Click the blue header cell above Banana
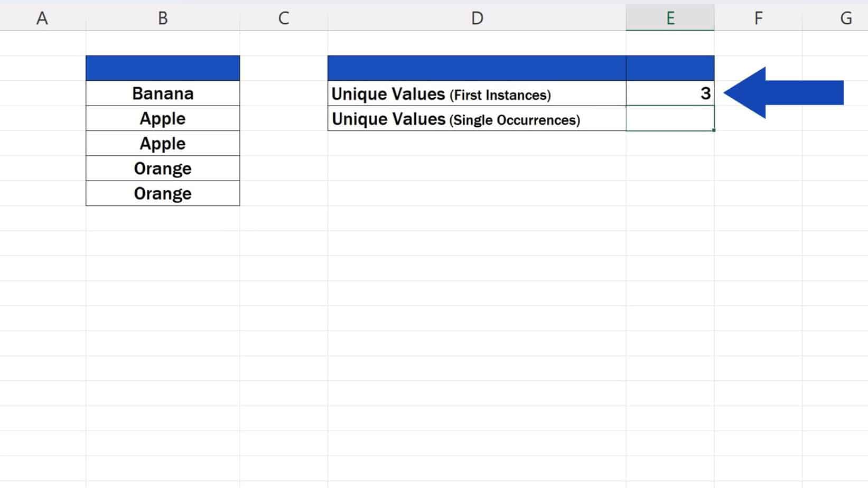 pos(162,68)
